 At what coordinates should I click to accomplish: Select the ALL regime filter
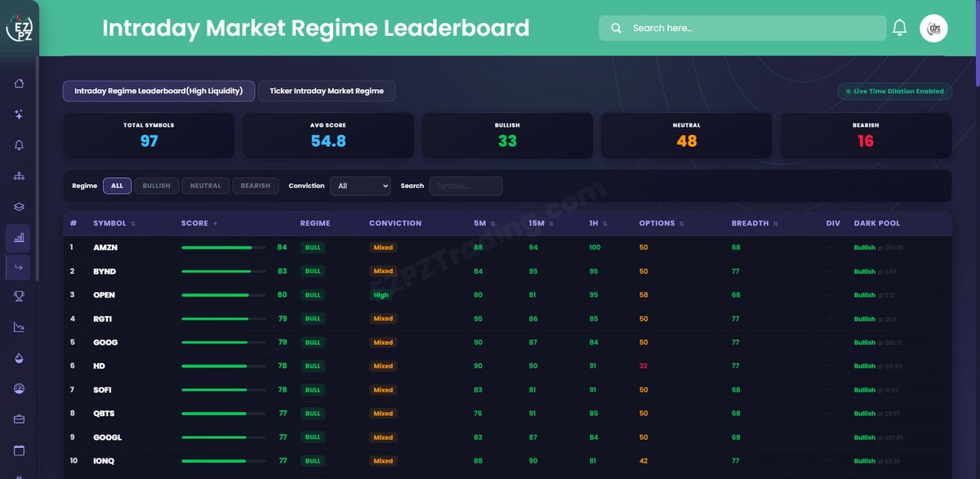point(117,186)
